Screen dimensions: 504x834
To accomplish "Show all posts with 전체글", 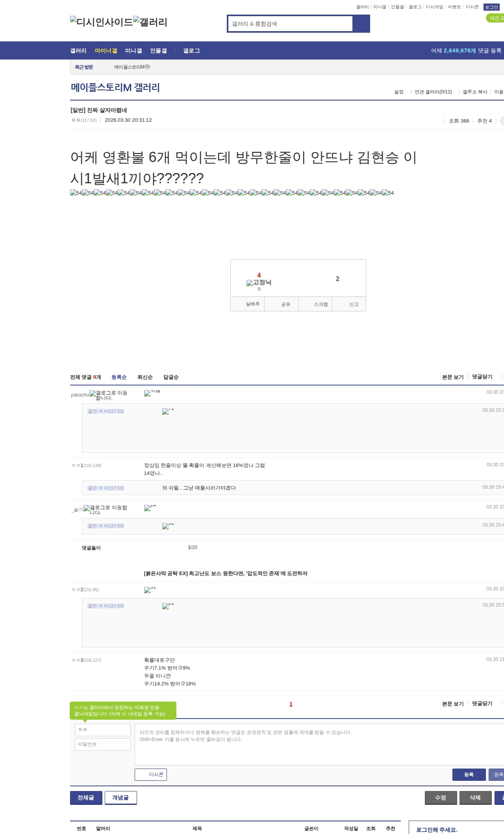I will (86, 797).
